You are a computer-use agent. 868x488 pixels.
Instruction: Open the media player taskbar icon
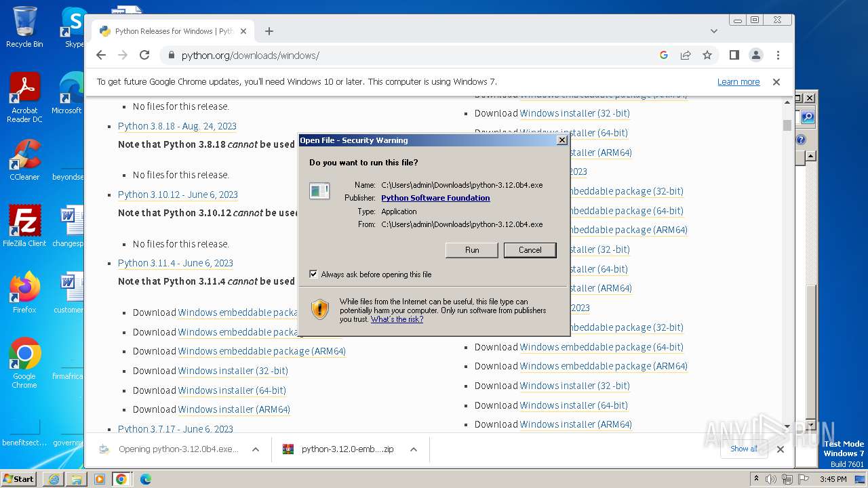coord(99,479)
